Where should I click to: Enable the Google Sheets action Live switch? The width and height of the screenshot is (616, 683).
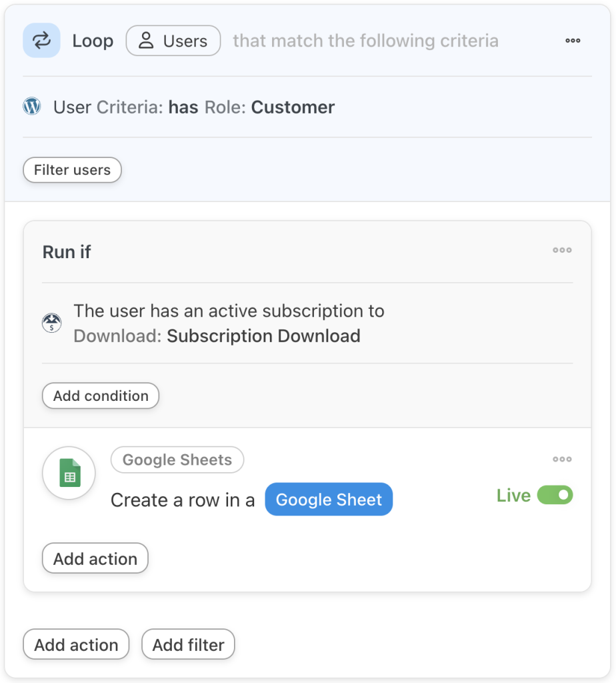[556, 495]
